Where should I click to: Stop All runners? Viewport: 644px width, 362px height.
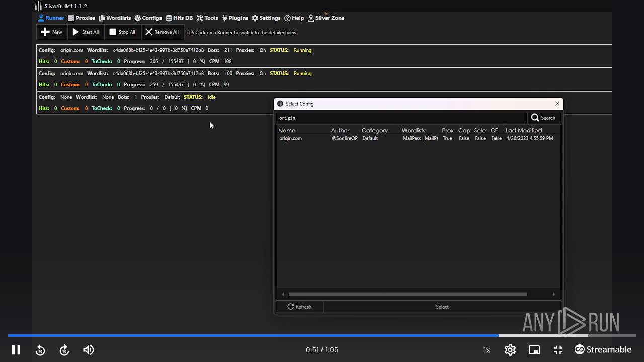[x=122, y=32]
